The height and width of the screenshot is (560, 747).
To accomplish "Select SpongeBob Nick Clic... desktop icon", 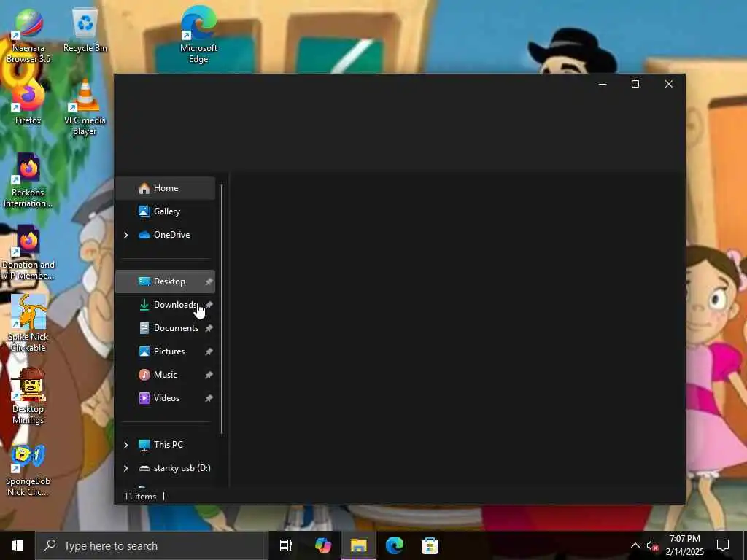I will pos(28,472).
